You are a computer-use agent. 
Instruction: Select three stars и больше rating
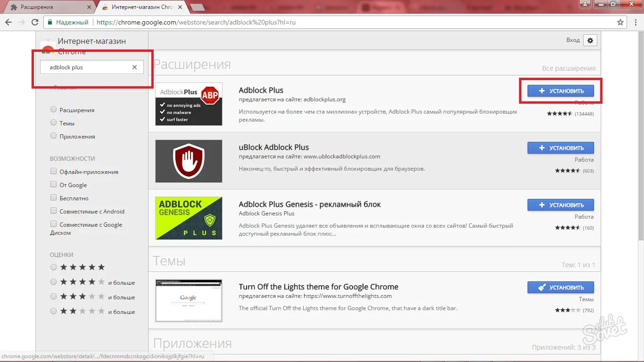(x=53, y=296)
